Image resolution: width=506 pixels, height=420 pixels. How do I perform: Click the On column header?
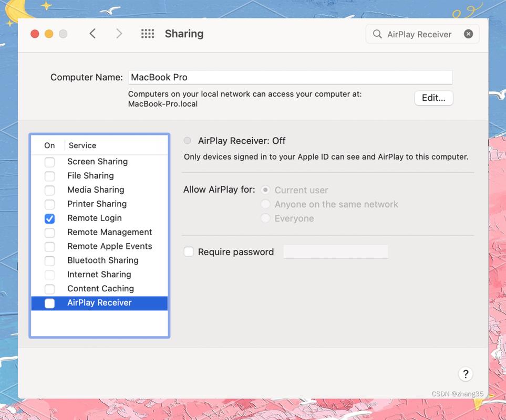(x=49, y=146)
